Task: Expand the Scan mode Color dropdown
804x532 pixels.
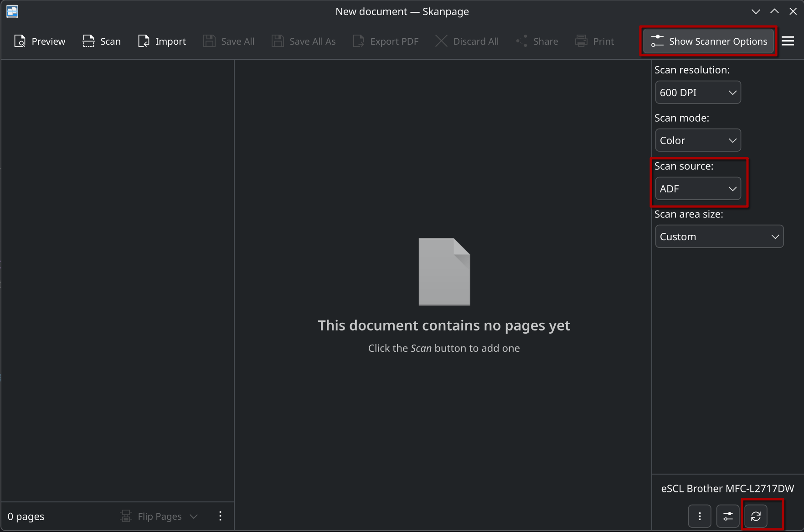Action: tap(698, 140)
